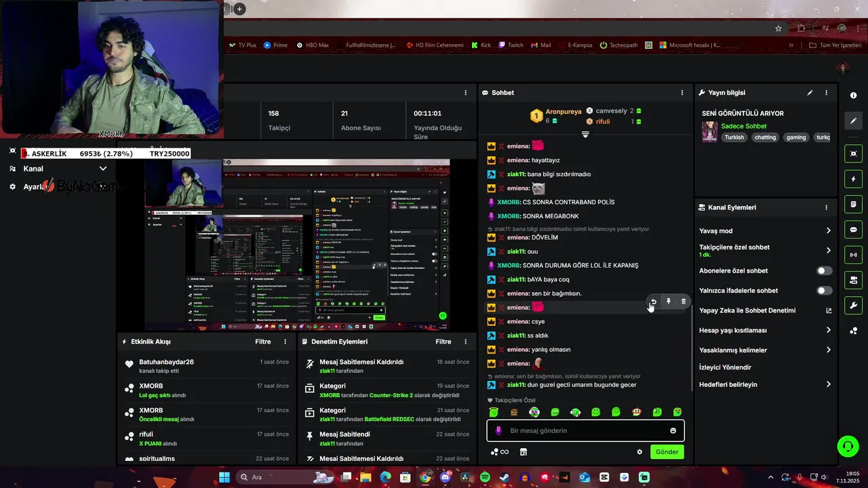Show more bookmarks with the double chevron
This screenshot has width=868, height=488.
[791, 45]
